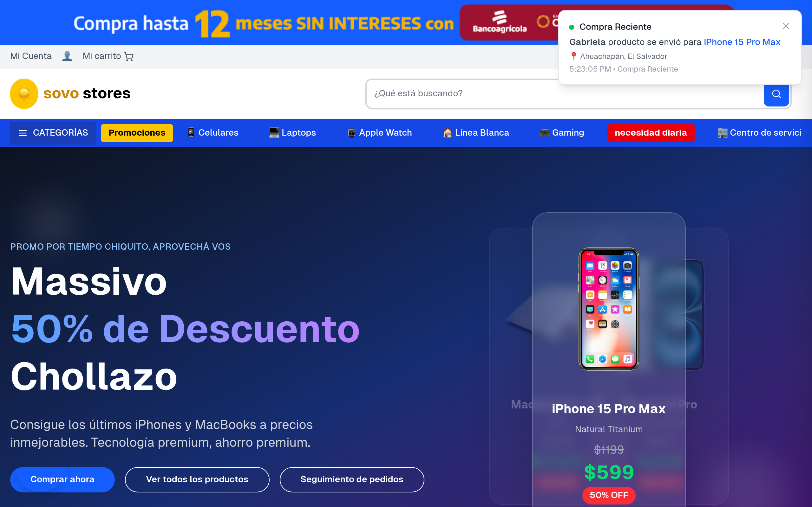Select the Apple Watch category
812x507 pixels.
(x=379, y=133)
